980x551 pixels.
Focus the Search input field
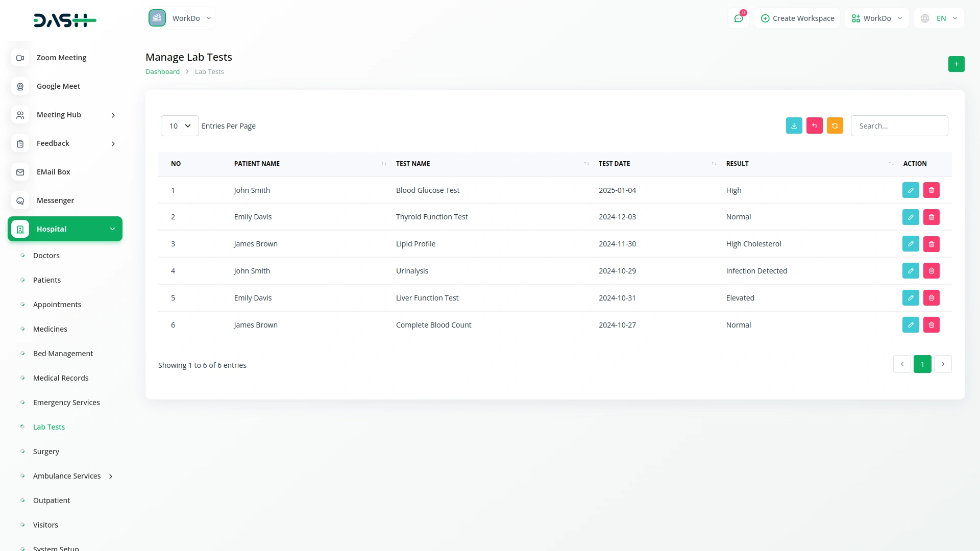point(899,126)
